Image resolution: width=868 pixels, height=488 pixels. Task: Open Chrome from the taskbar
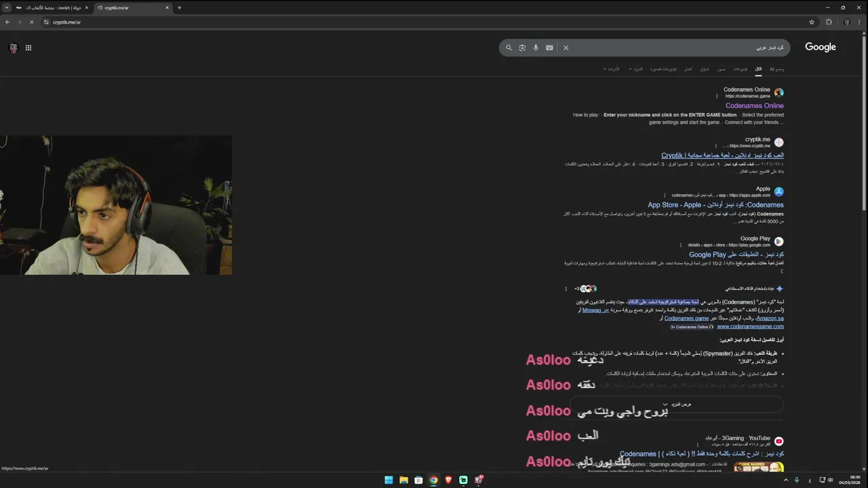pyautogui.click(x=433, y=480)
